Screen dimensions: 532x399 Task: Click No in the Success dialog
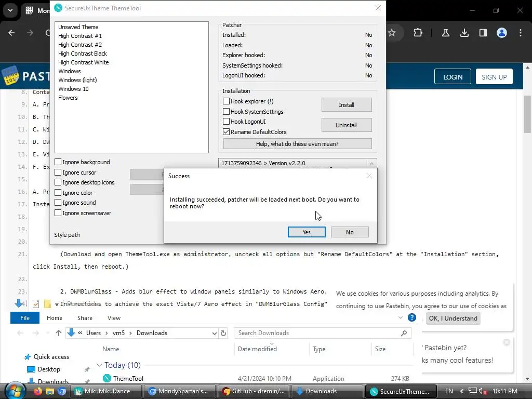click(x=350, y=232)
